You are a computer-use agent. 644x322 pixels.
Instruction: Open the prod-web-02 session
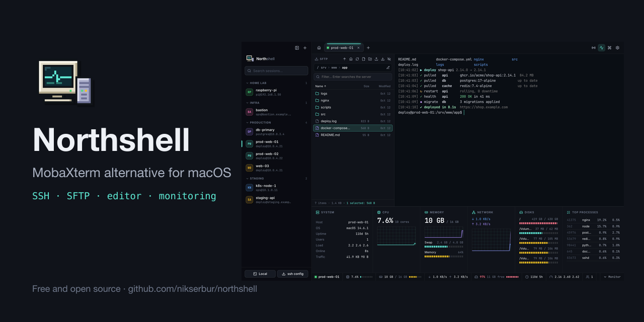(276, 155)
